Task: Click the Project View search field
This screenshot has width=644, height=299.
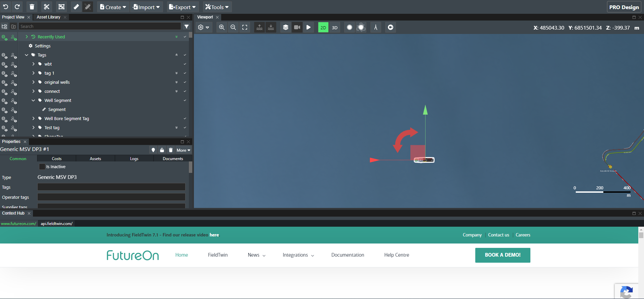Action: (100, 26)
